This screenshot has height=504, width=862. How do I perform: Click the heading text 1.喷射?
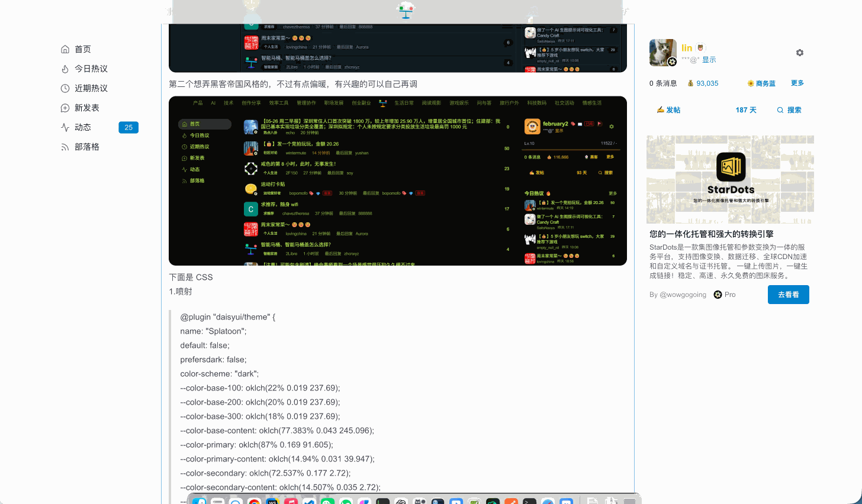pos(181,292)
